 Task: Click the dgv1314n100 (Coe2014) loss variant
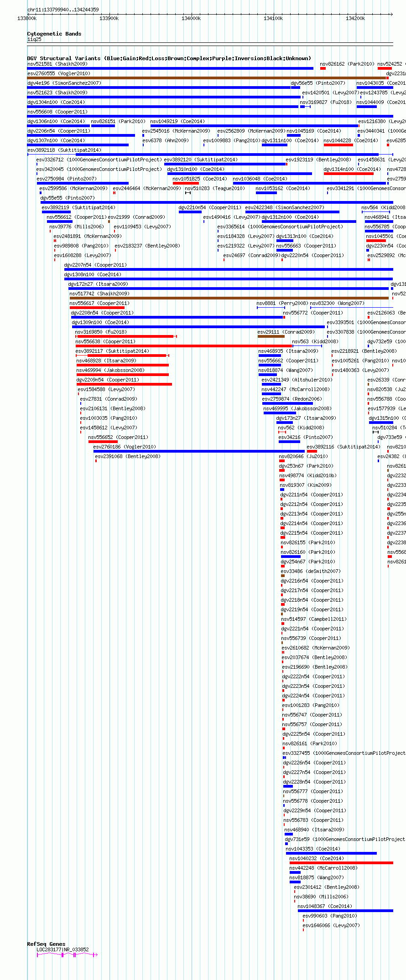[349, 174]
